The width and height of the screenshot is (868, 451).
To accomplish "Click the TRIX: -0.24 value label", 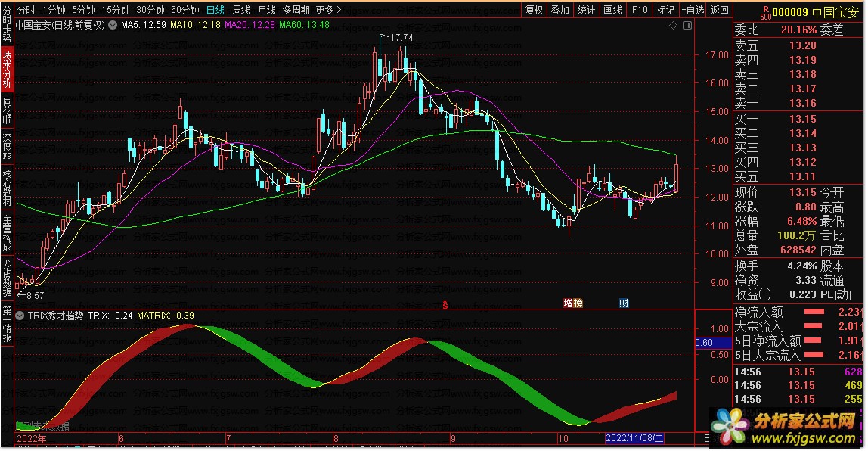I will point(110,316).
